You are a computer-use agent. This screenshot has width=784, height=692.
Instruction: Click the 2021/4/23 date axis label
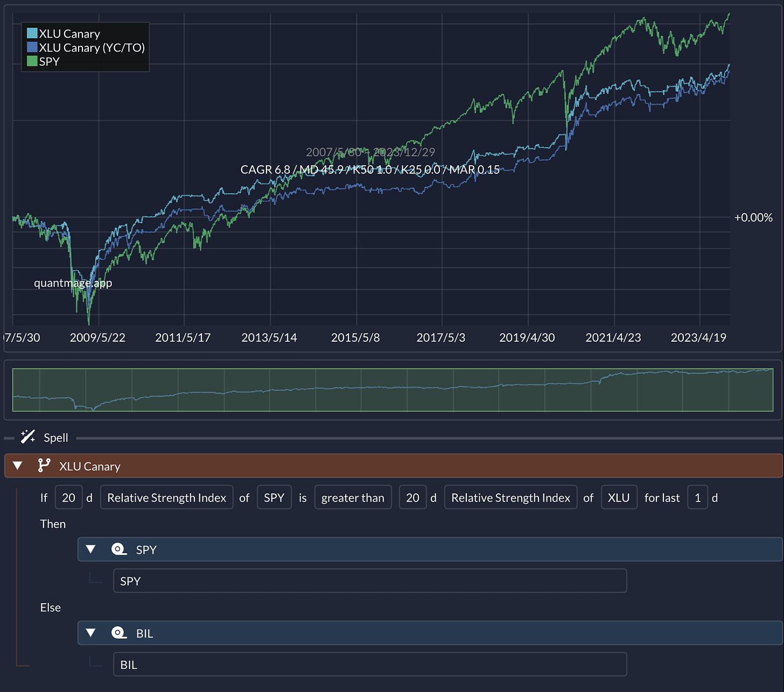tap(613, 337)
